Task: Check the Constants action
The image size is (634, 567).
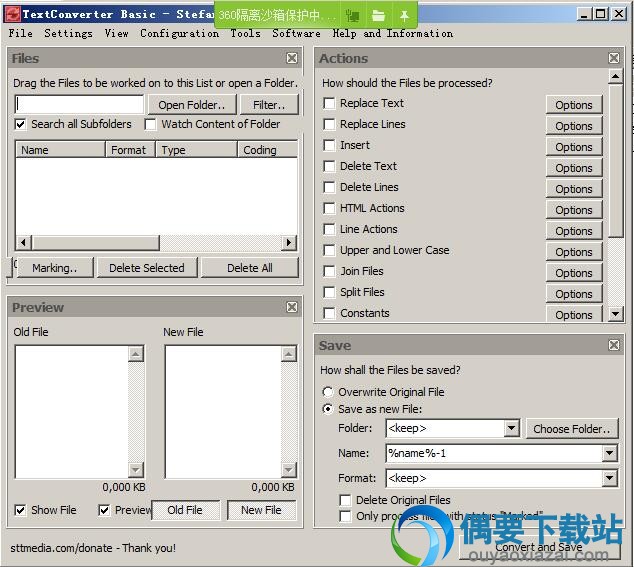Action: click(x=329, y=313)
